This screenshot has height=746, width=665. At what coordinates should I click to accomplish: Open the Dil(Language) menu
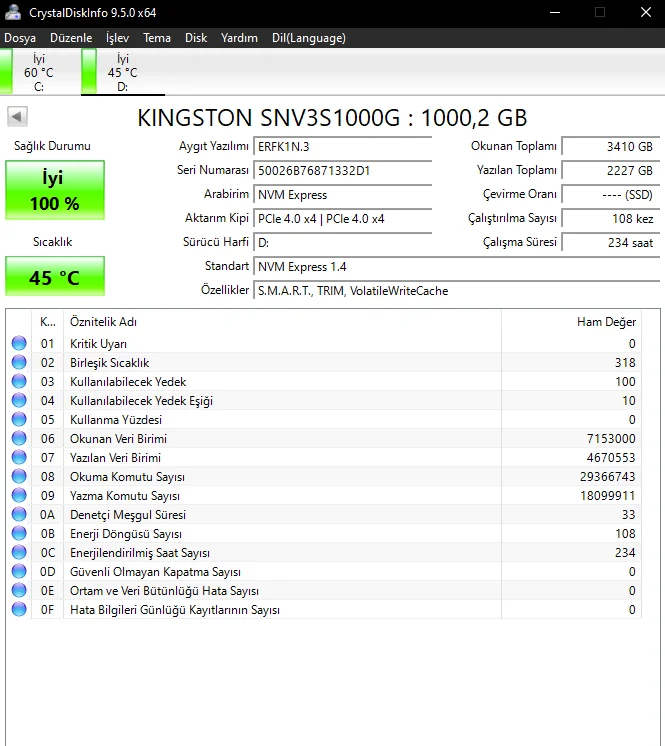point(309,38)
